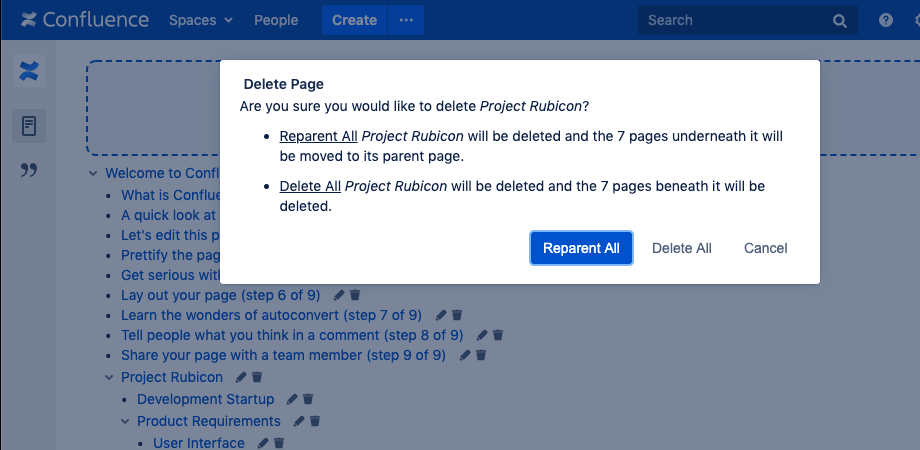Open the Development Startup page link

(205, 400)
